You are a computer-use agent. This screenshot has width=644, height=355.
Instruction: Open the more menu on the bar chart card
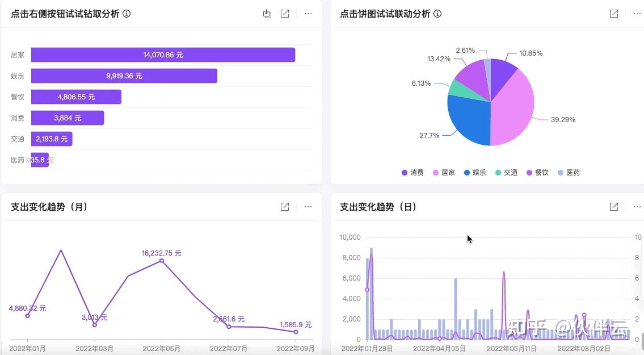[308, 14]
